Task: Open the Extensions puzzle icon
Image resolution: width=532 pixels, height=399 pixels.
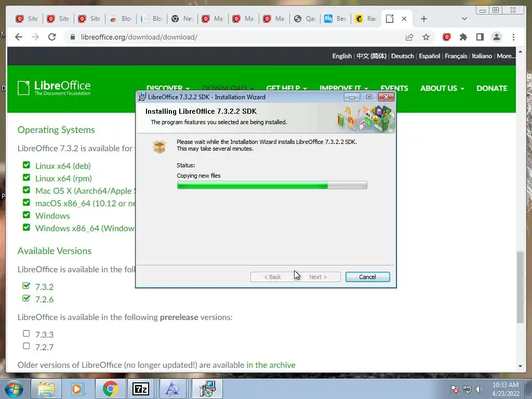Action: tap(463, 37)
